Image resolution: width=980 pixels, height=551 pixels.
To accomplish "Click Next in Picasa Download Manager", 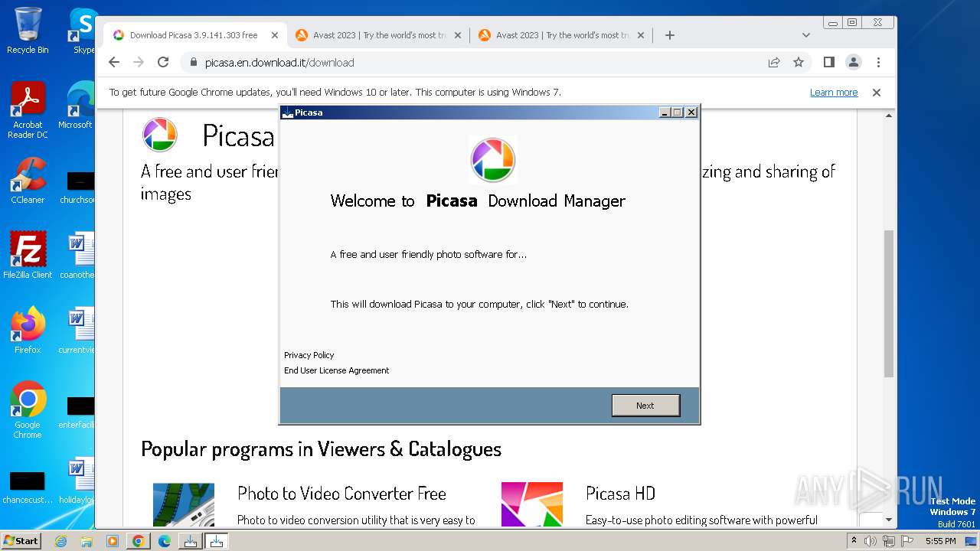I will pyautogui.click(x=645, y=406).
